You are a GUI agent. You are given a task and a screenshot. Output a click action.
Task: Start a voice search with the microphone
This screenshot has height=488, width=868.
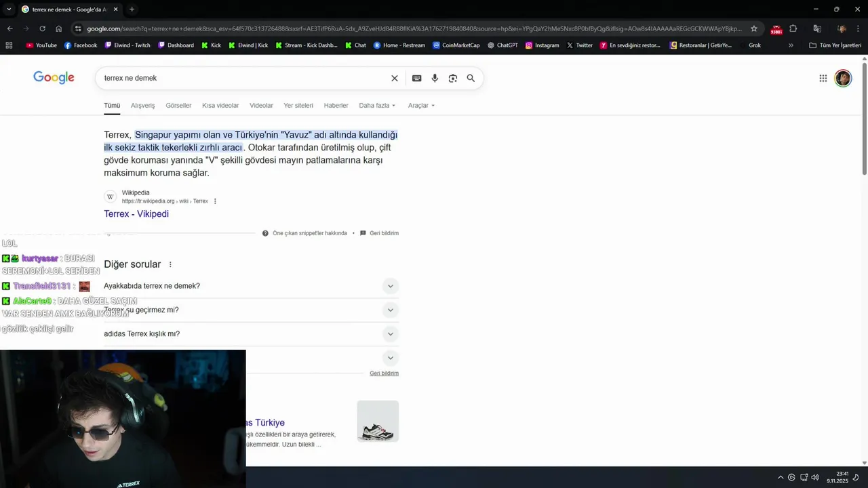tap(435, 78)
